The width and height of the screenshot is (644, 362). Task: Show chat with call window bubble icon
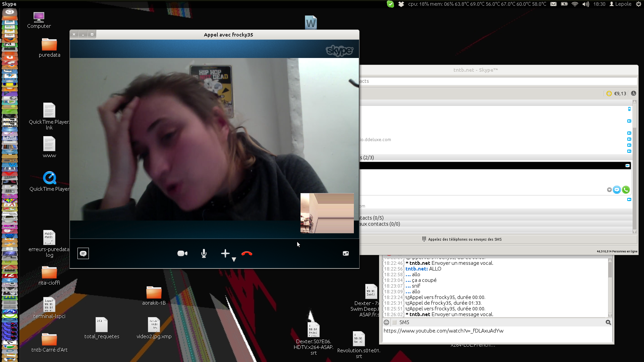coord(83,254)
